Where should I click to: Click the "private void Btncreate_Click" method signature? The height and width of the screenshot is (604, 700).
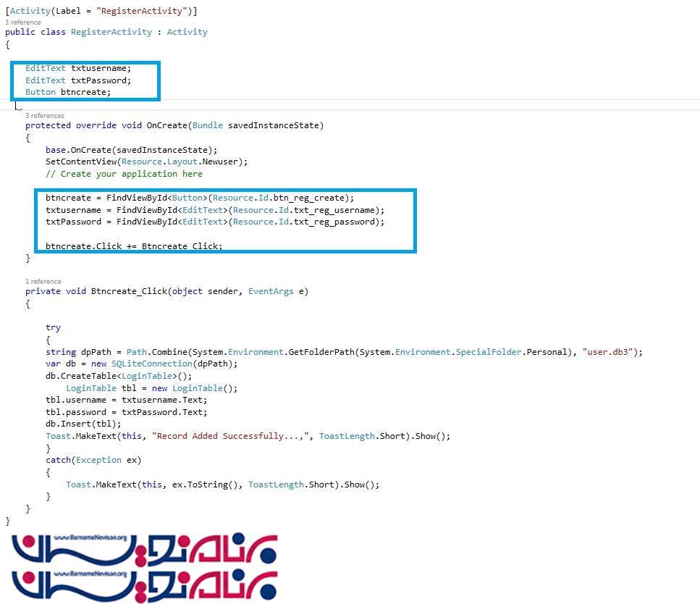[x=166, y=291]
